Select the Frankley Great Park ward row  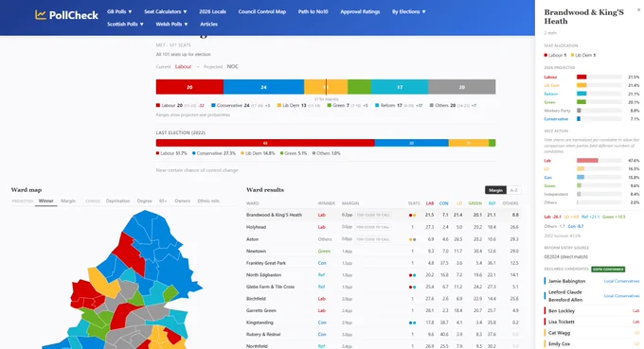(x=384, y=263)
